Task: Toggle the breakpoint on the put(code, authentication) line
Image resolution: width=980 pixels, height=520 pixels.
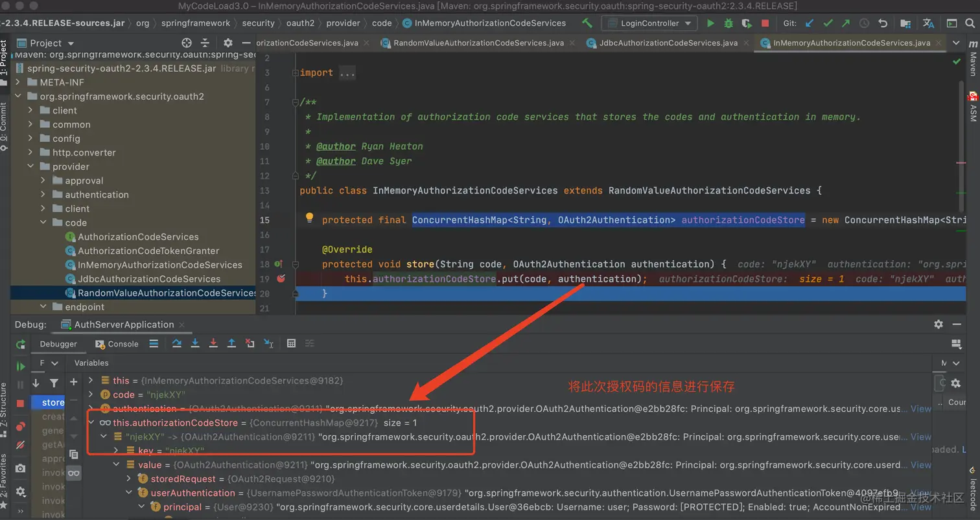Action: [x=281, y=278]
